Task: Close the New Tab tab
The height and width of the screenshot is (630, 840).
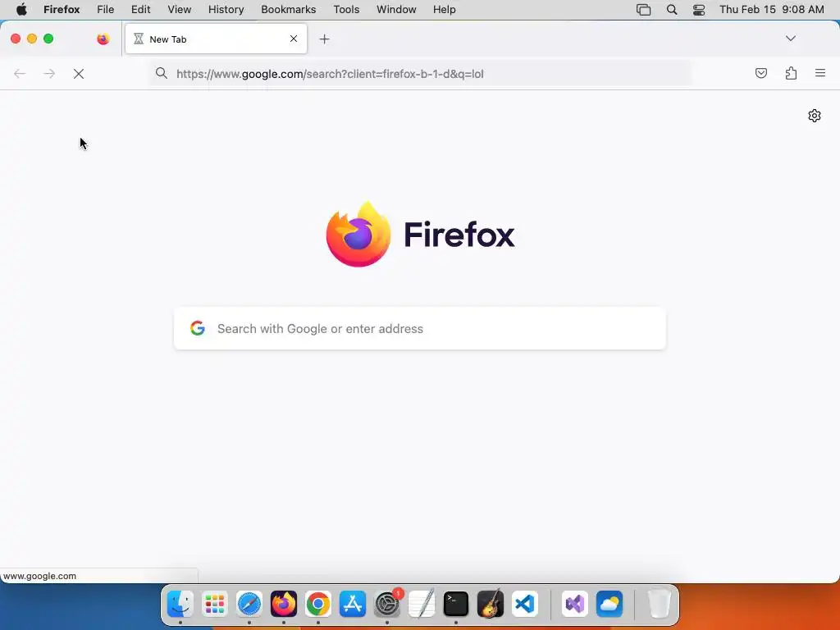Action: tap(294, 39)
